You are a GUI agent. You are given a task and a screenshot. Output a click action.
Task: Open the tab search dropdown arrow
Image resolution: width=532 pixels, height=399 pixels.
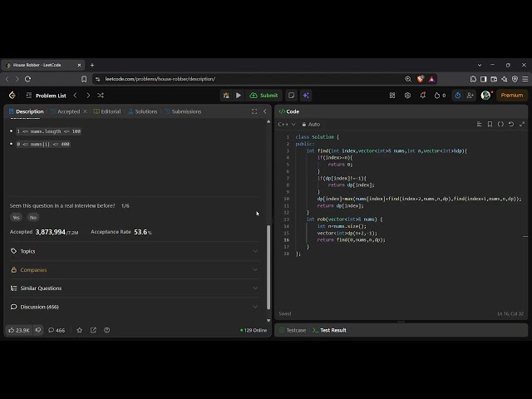tap(480, 65)
